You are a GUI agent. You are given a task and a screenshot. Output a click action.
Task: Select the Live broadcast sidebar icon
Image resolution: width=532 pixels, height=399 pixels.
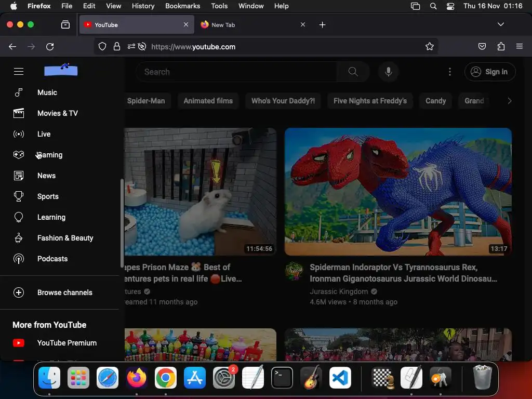click(19, 134)
